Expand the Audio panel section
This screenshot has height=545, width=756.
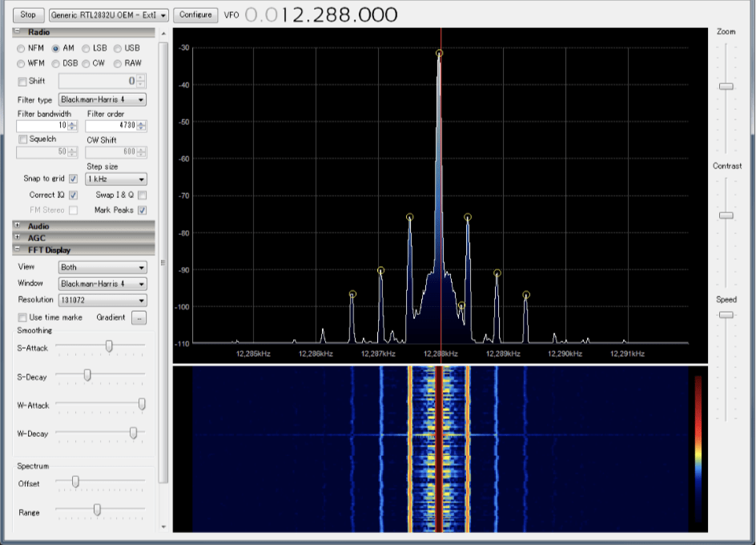click(18, 225)
